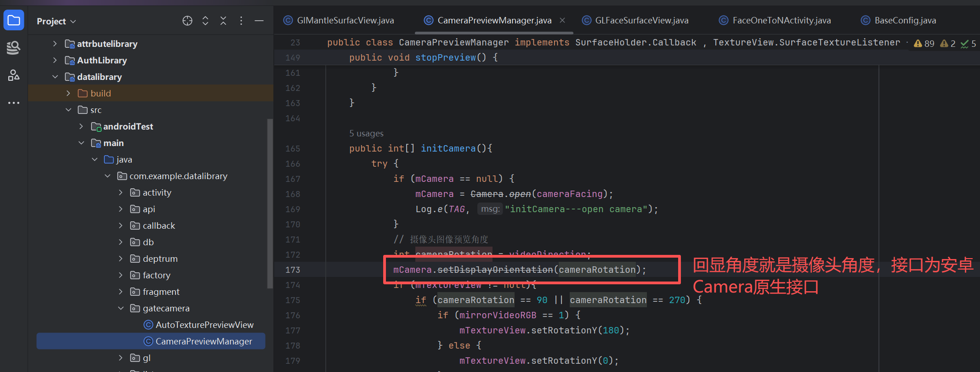The width and height of the screenshot is (980, 372).
Task: Open the Project tool window icon
Action: (x=14, y=21)
